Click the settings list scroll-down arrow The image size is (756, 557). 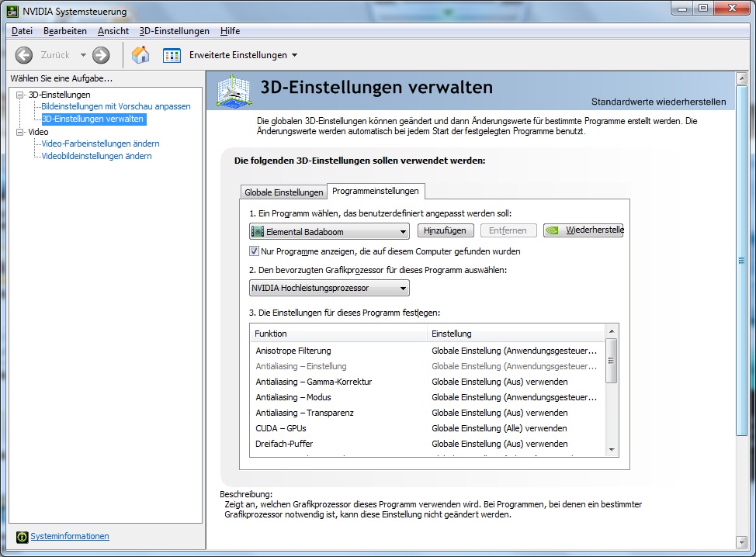tap(612, 449)
